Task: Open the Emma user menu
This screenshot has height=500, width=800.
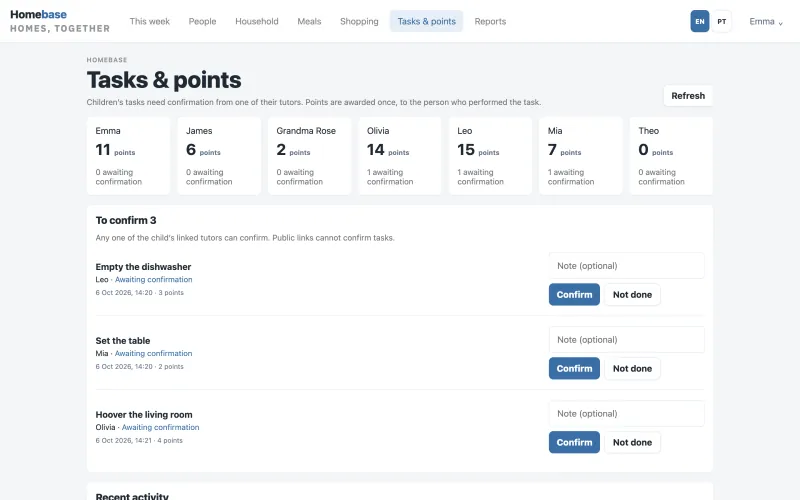Action: 765,21
